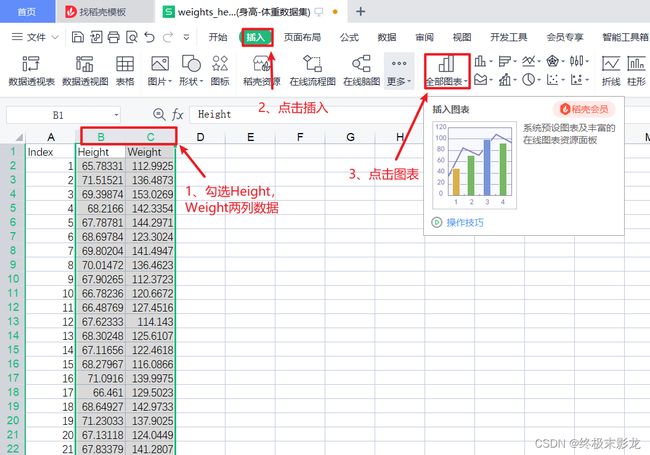Click the Print icon in quick access toolbar

click(x=114, y=37)
